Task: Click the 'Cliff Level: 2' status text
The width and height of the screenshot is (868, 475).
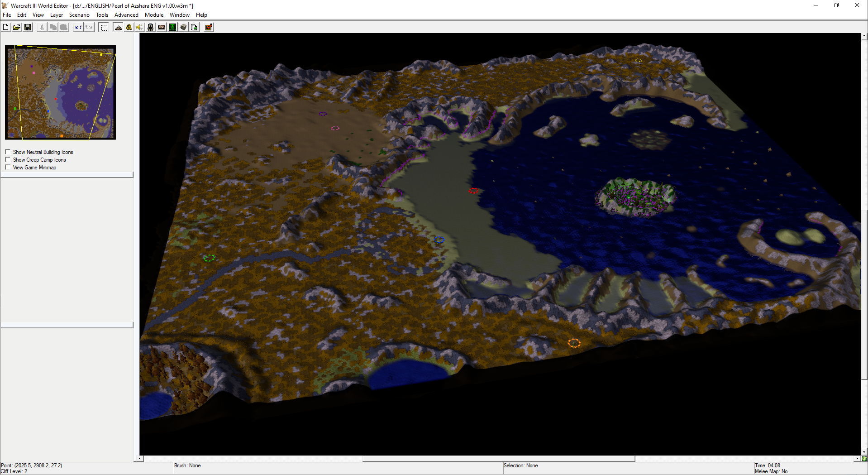Action: pyautogui.click(x=14, y=471)
